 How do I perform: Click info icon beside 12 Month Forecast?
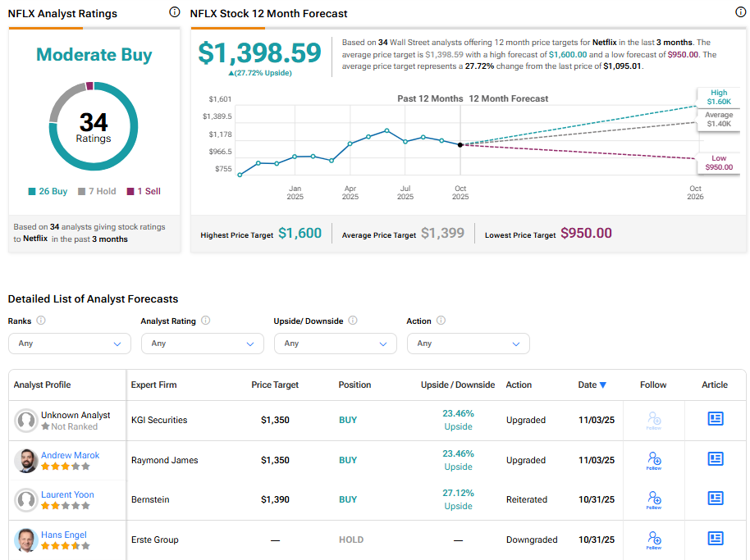[740, 12]
